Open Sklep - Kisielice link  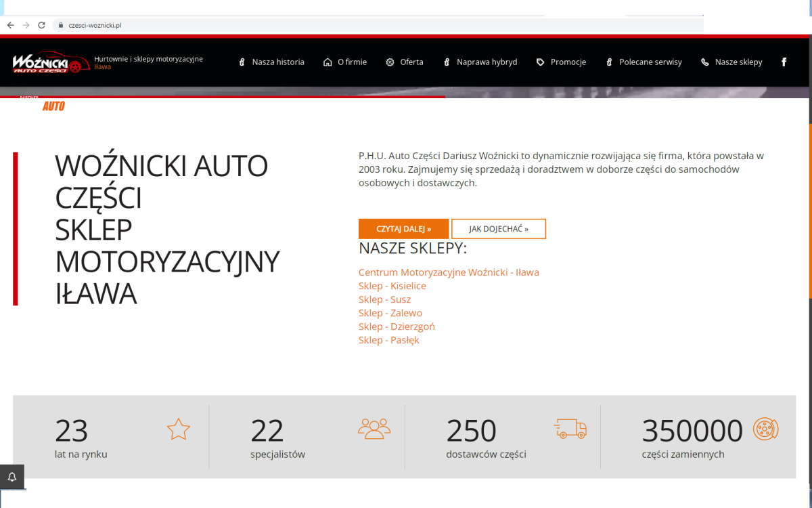(x=392, y=286)
